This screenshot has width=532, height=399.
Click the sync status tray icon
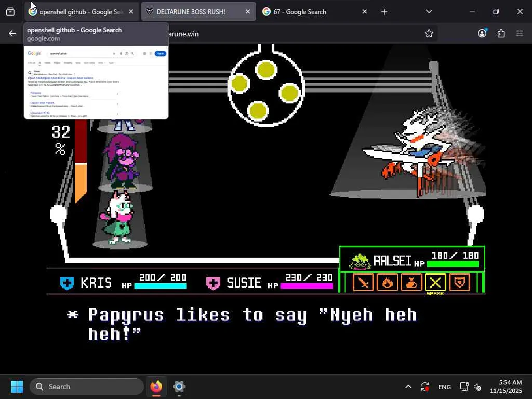click(425, 387)
